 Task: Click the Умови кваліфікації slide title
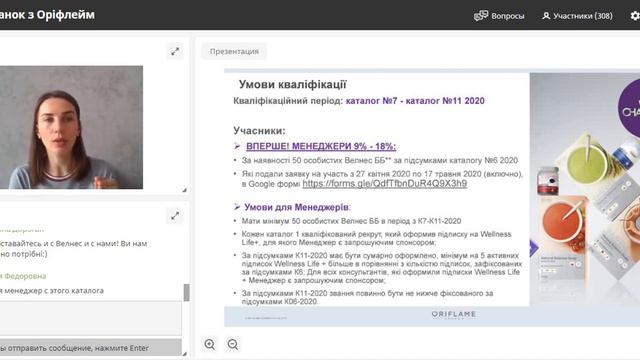[x=292, y=84]
